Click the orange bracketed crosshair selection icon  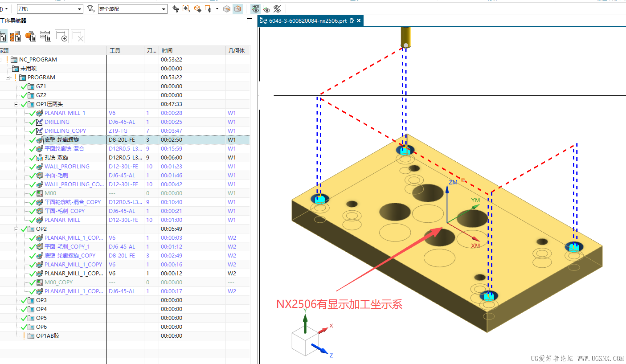[x=186, y=8]
